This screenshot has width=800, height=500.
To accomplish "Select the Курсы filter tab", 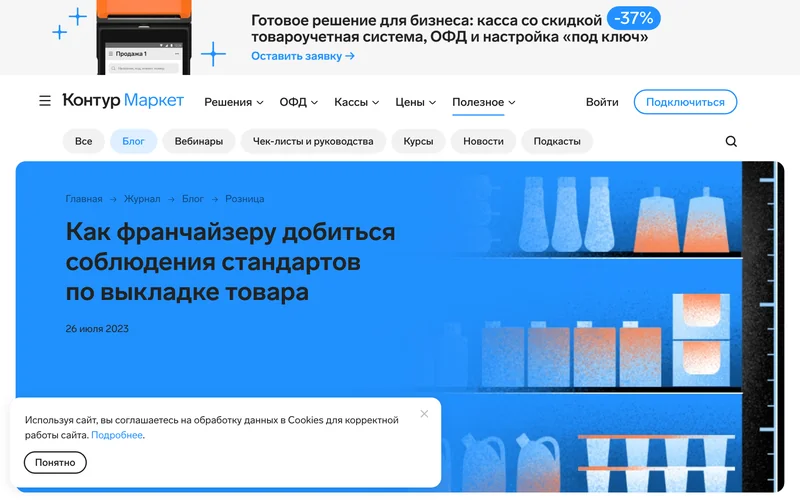I will (x=418, y=141).
